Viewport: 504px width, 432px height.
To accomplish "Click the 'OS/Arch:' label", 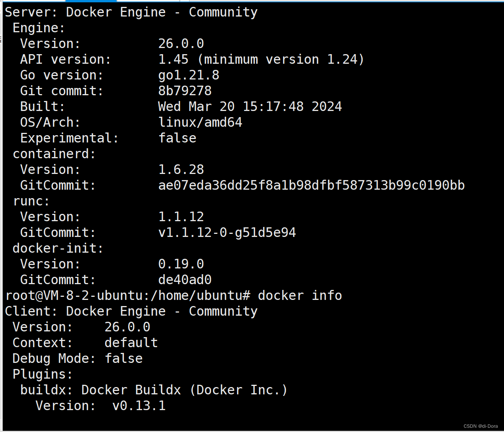I will pos(50,122).
